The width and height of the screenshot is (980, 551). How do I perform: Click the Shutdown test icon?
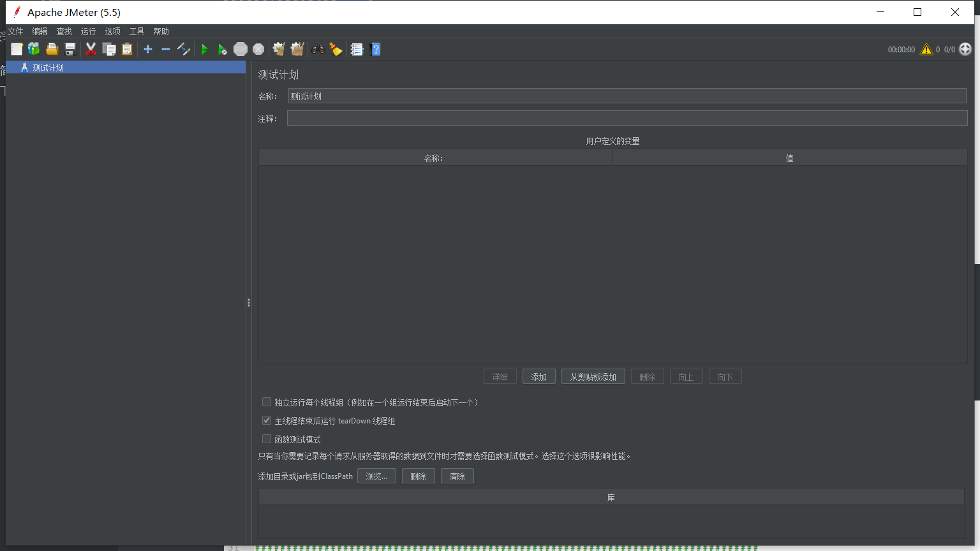(x=258, y=49)
